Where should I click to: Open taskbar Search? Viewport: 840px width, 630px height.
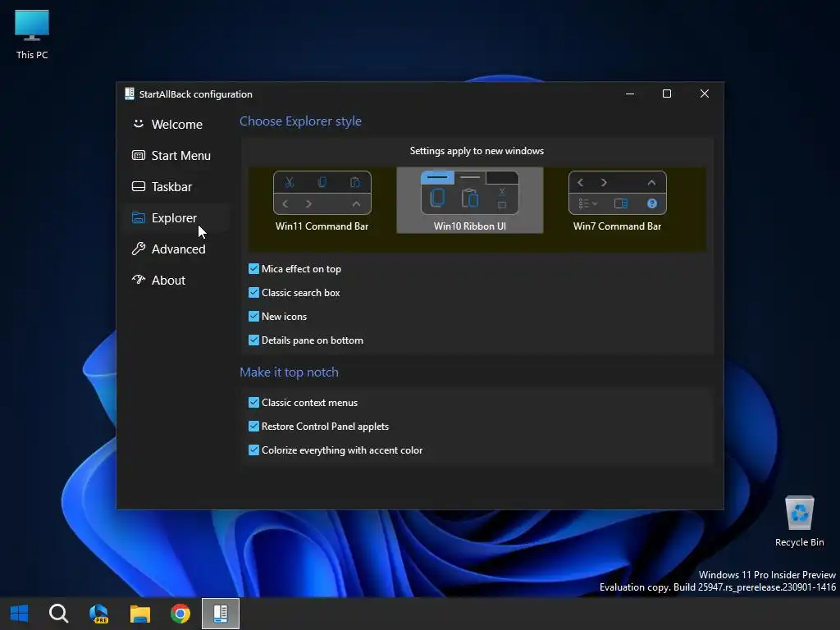[x=58, y=614]
